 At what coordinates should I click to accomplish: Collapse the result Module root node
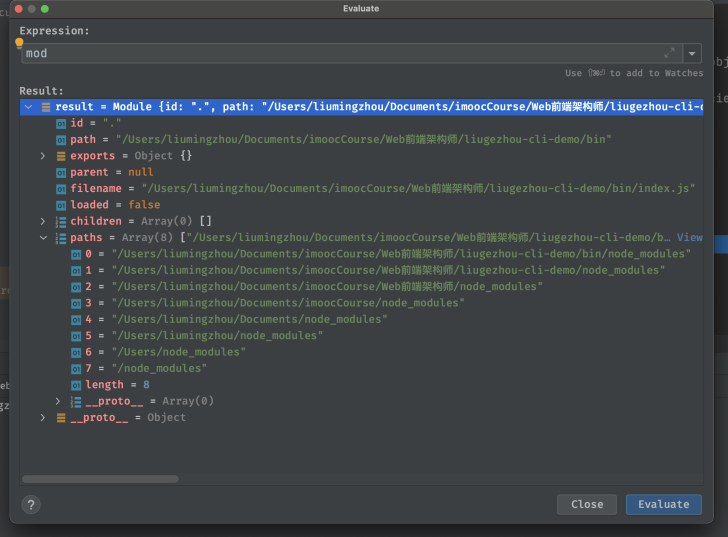28,107
